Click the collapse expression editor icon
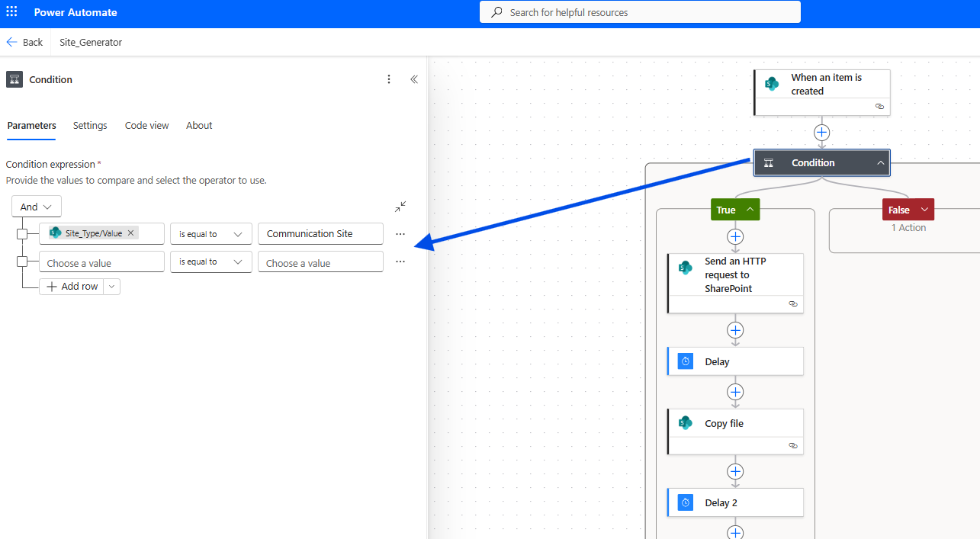The width and height of the screenshot is (980, 539). coord(400,207)
